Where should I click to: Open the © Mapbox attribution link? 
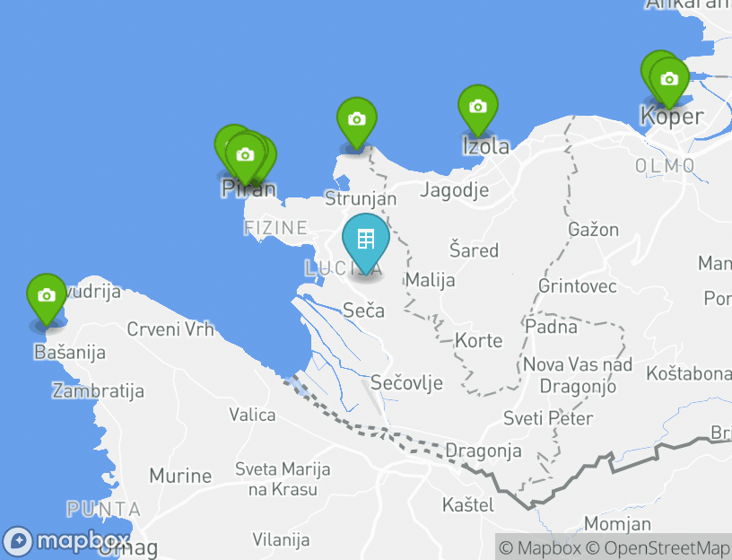point(540,547)
